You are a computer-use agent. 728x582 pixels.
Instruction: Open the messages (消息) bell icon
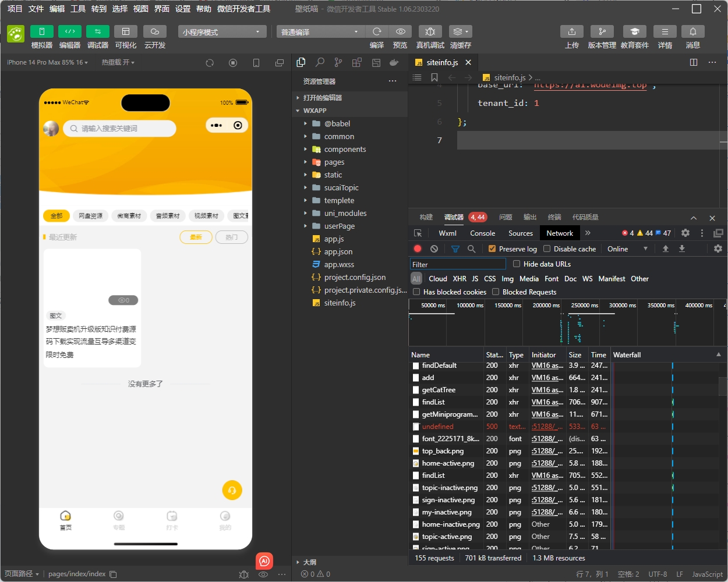[x=693, y=31]
